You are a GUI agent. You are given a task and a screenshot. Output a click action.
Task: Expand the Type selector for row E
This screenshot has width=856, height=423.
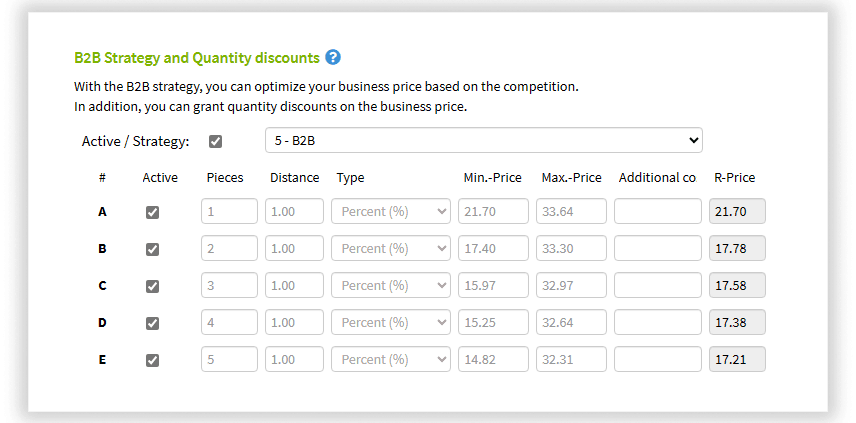click(x=391, y=360)
